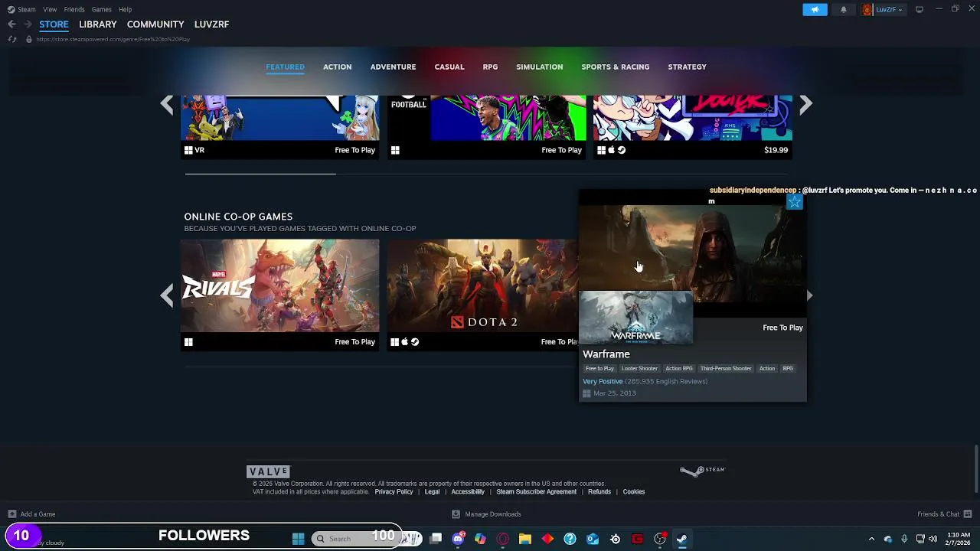Image resolution: width=980 pixels, height=551 pixels.
Task: Click the Very Positive reviews text
Action: coord(603,381)
